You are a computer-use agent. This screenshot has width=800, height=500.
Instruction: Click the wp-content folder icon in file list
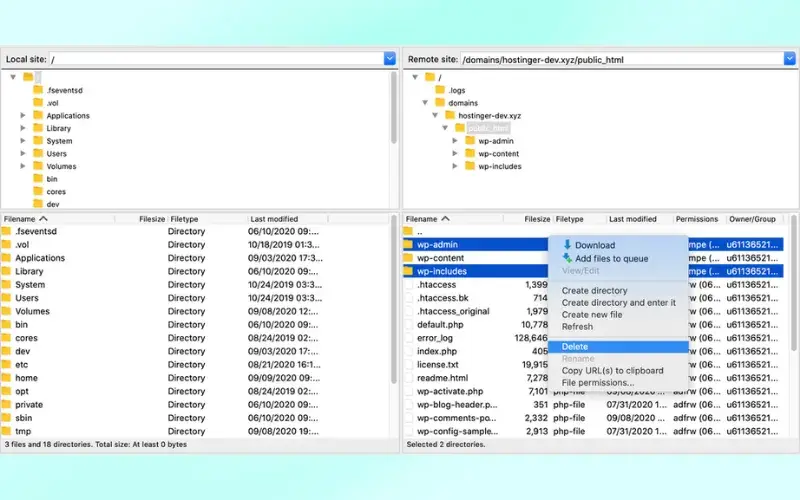pos(408,258)
